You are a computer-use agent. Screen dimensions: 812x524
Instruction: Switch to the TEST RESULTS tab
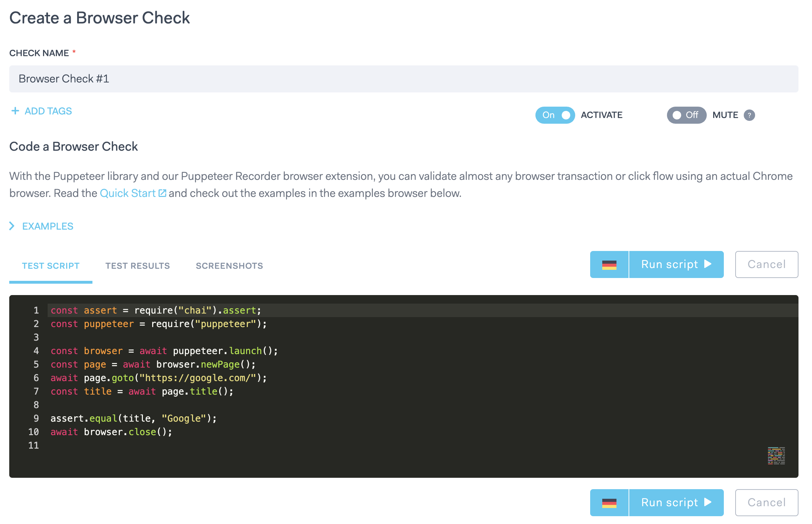click(137, 265)
